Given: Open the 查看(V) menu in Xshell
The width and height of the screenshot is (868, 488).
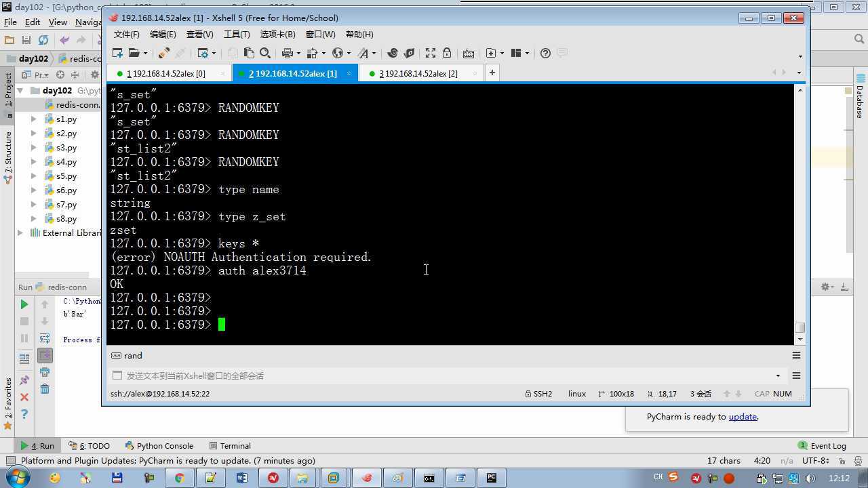Looking at the screenshot, I should tap(200, 34).
